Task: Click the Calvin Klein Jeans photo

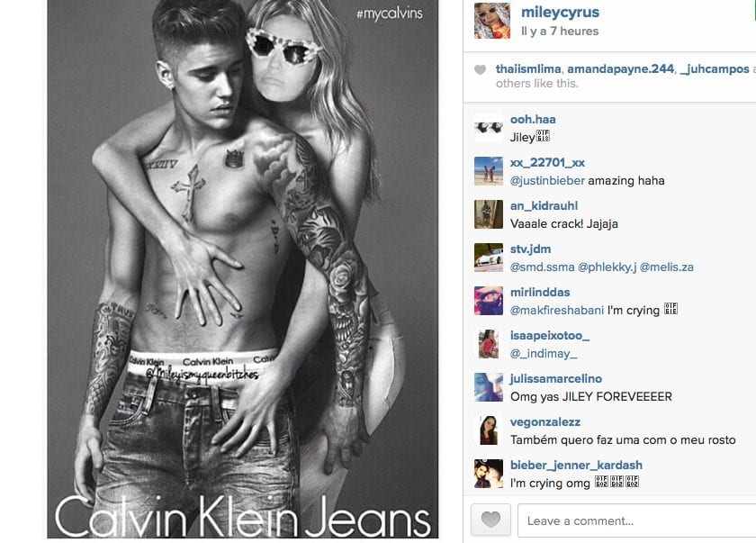Action: pyautogui.click(x=243, y=269)
